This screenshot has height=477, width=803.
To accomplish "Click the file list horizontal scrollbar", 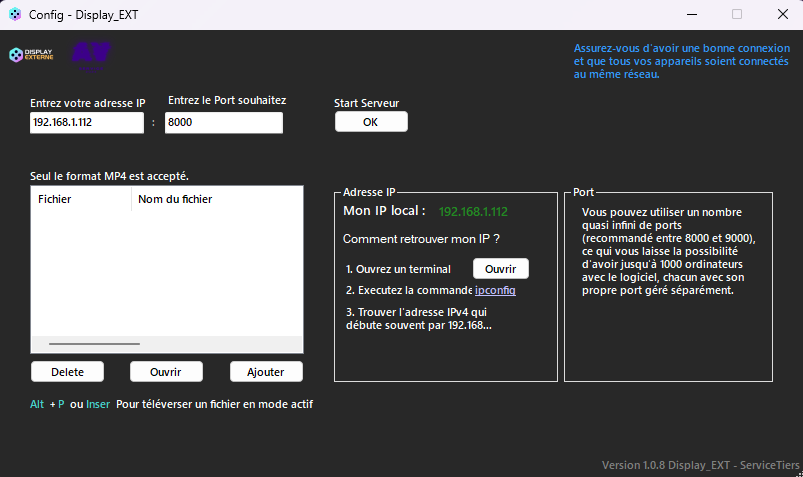I will 95,344.
